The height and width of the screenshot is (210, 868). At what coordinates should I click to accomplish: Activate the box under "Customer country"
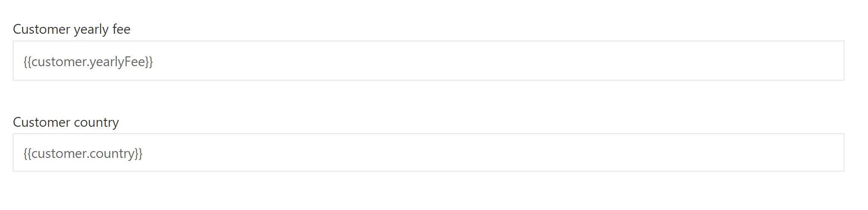tap(428, 152)
